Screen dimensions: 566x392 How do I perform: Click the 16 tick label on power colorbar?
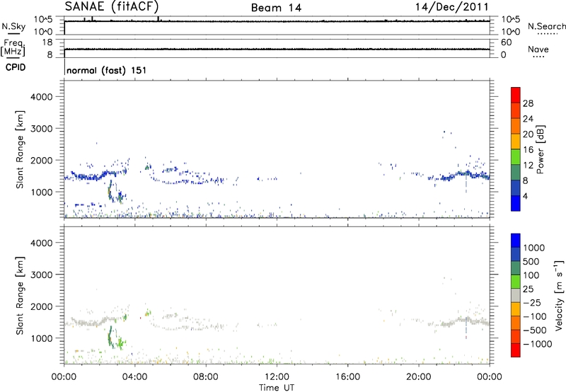pyautogui.click(x=528, y=150)
